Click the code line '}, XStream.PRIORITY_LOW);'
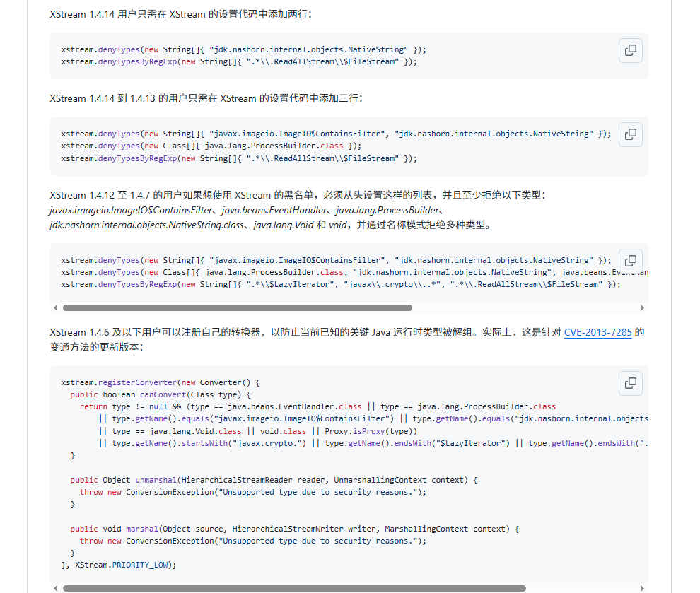This screenshot has width=700, height=593. [x=119, y=565]
